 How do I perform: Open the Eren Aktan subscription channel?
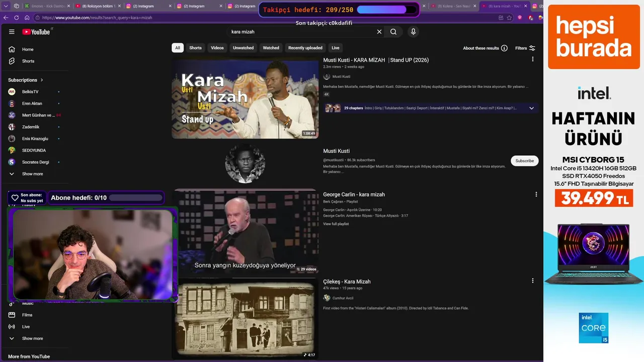[32, 104]
